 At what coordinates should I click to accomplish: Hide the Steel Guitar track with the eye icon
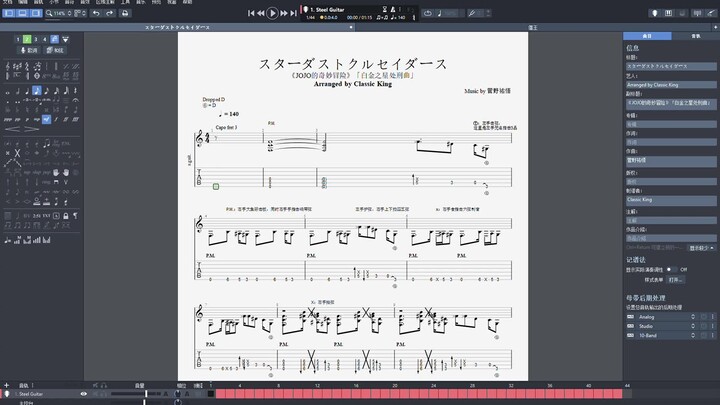[x=84, y=394]
